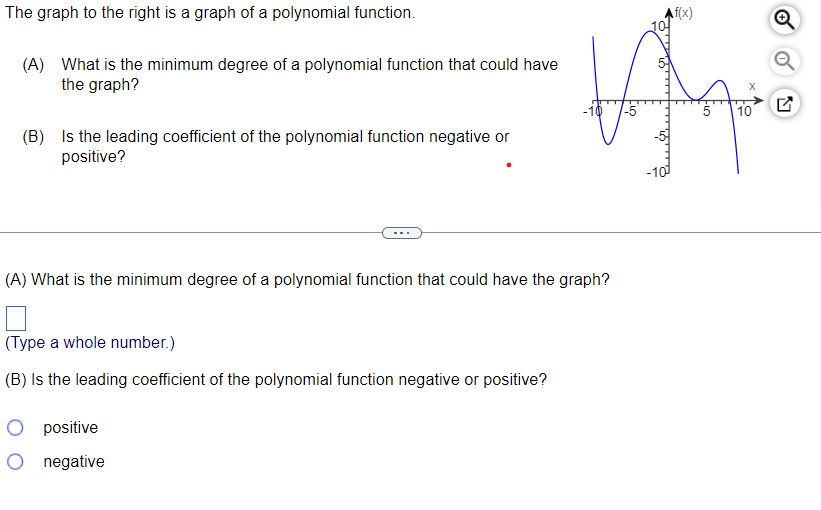This screenshot has width=821, height=510.
Task: Choose the "positive" answer label
Action: pyautogui.click(x=71, y=428)
